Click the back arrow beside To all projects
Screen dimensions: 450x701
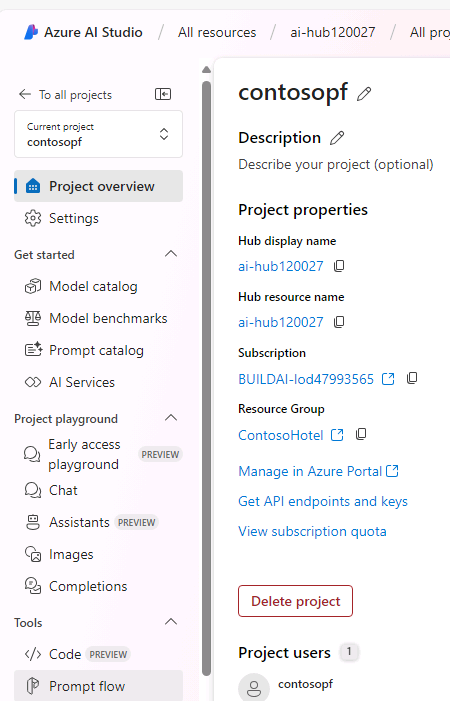25,94
